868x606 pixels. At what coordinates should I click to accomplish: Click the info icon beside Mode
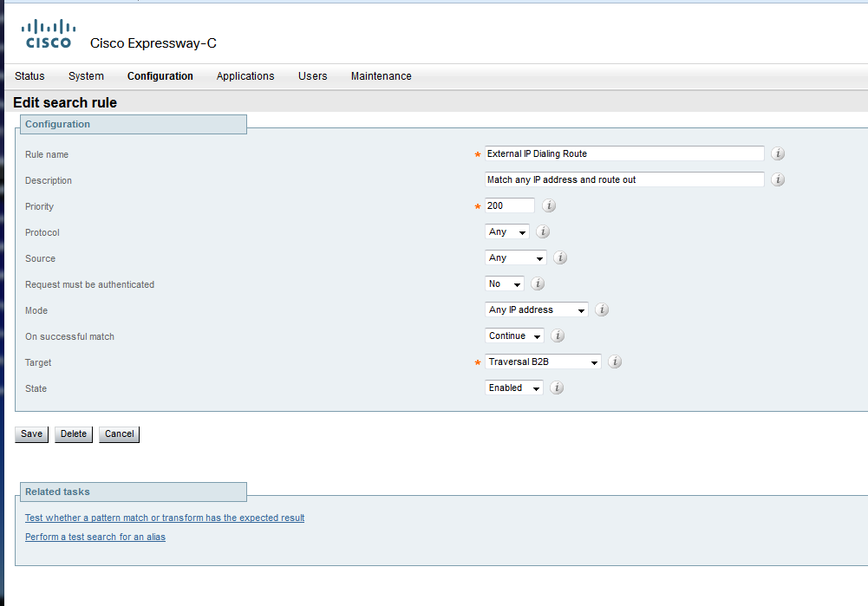[x=602, y=310]
